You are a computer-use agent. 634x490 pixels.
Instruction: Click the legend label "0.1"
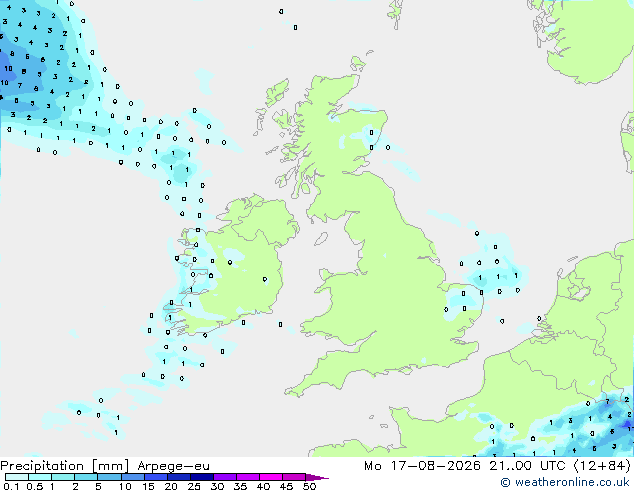pos(11,486)
